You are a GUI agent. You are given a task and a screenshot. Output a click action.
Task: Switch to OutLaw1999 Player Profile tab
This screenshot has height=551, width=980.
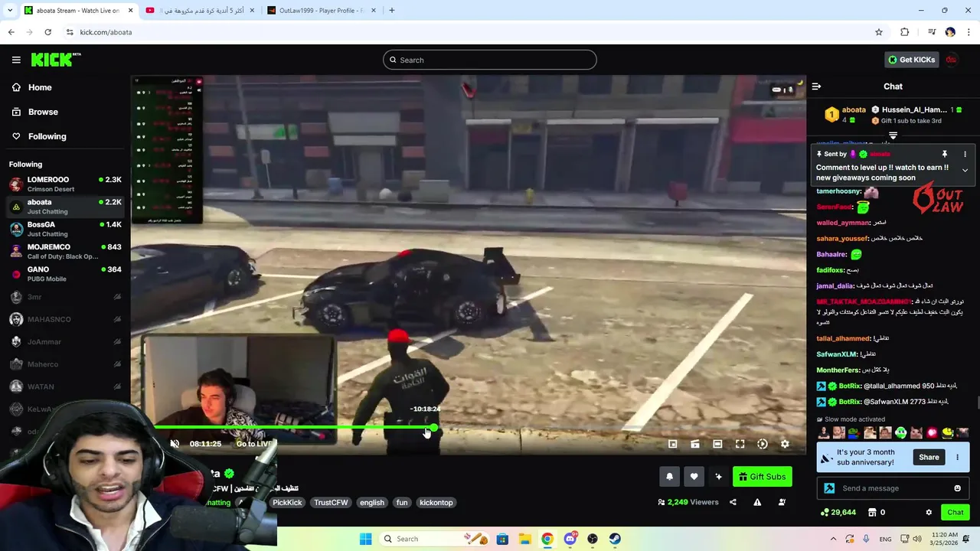click(x=322, y=11)
